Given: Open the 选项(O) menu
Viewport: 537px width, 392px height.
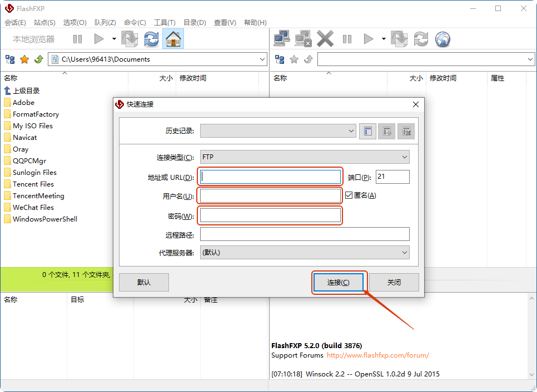Looking at the screenshot, I should pyautogui.click(x=74, y=23).
